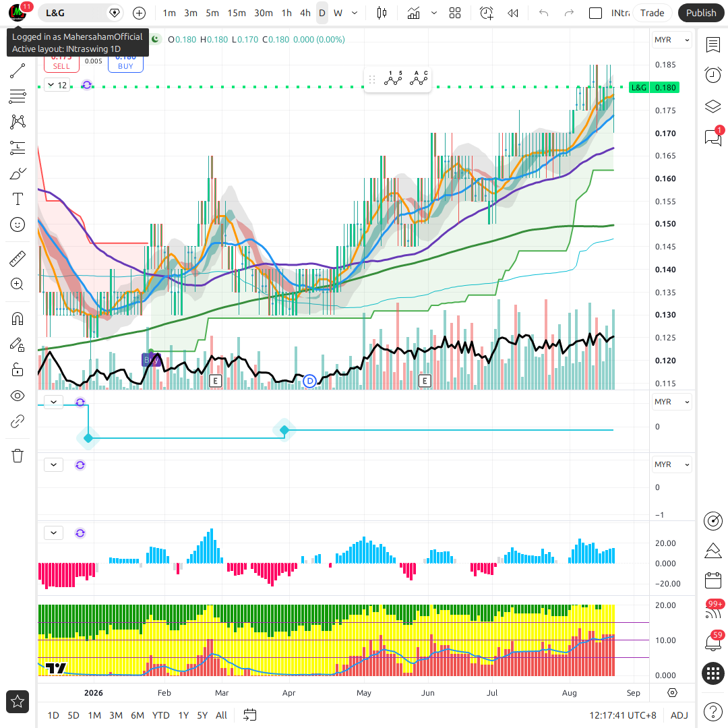Open the emoji and icons tool

click(18, 224)
